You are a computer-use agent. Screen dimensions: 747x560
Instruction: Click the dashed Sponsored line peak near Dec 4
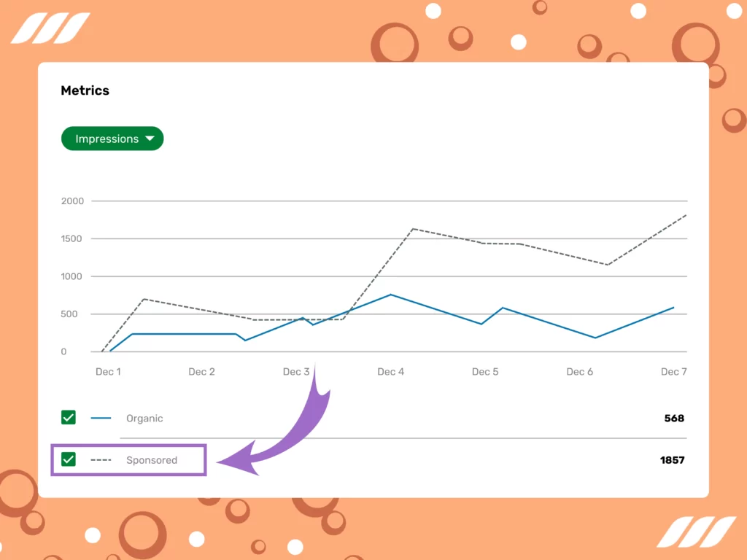(x=413, y=228)
